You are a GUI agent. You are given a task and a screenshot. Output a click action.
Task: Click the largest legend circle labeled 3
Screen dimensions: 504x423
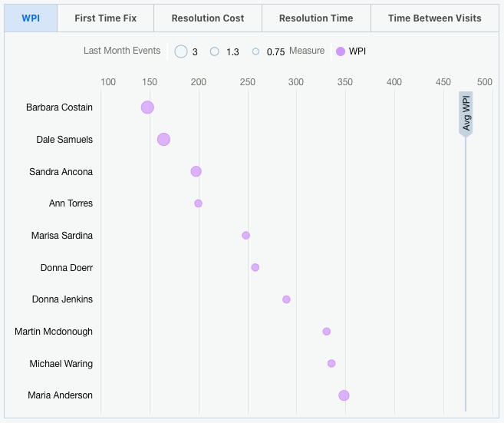pyautogui.click(x=181, y=51)
